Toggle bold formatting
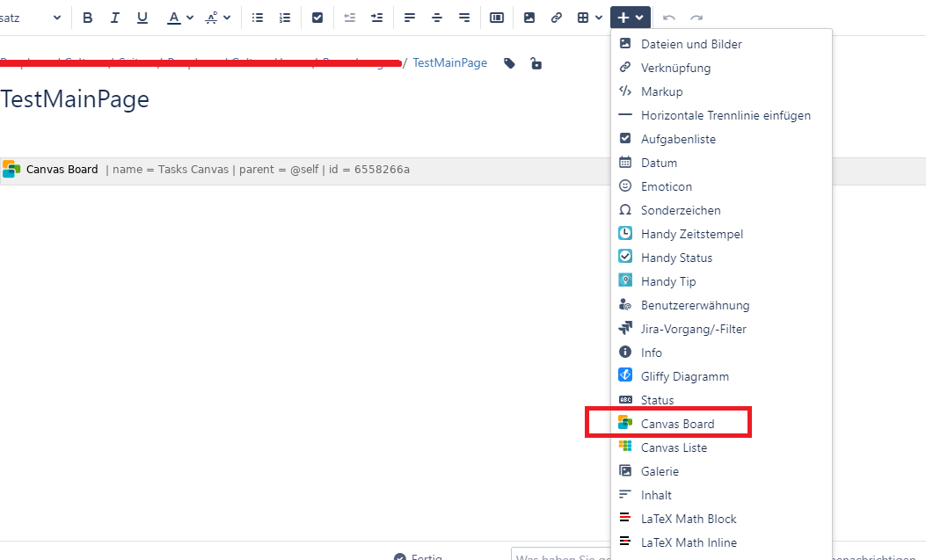The height and width of the screenshot is (560, 926). tap(87, 18)
